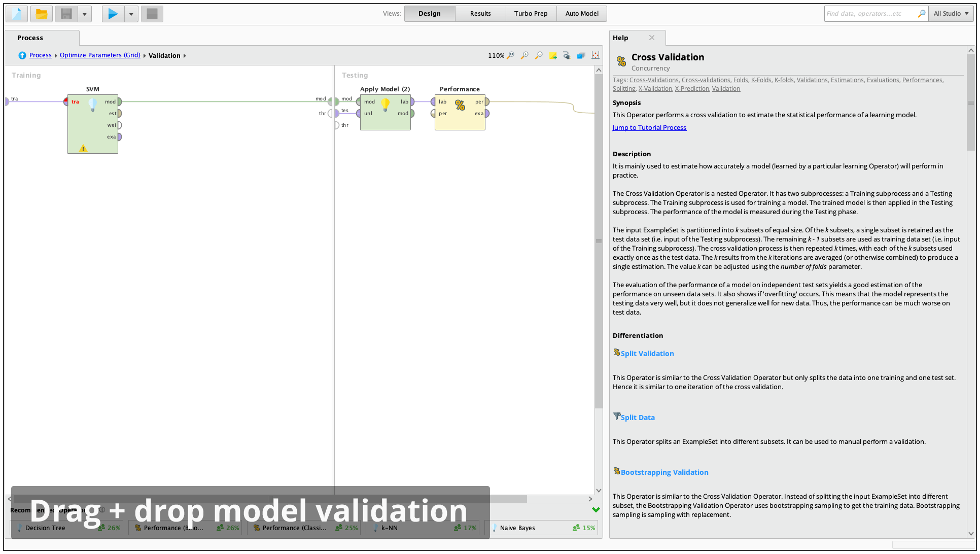Click the Jump to Tutorial Process link
The image size is (980, 554).
coord(649,128)
